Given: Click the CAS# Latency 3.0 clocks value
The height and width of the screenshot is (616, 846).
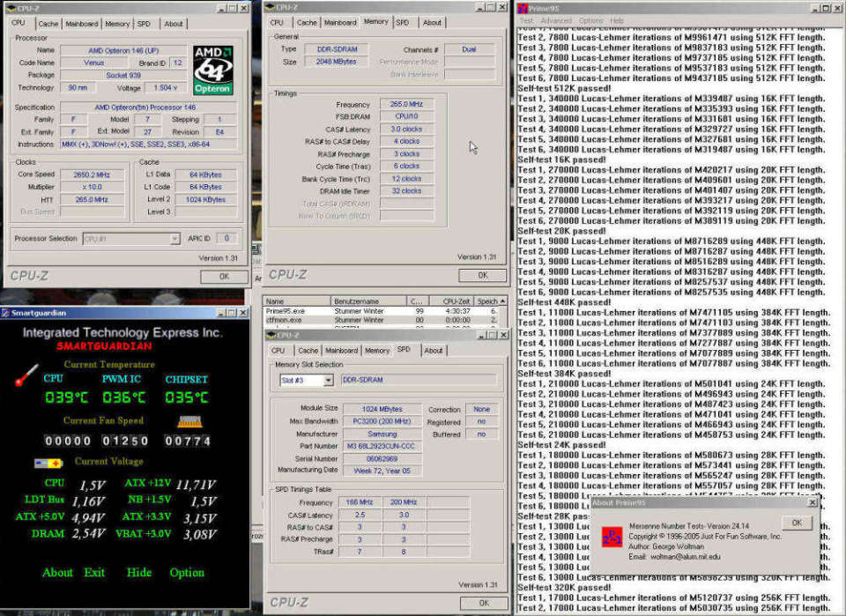Looking at the screenshot, I should point(407,129).
